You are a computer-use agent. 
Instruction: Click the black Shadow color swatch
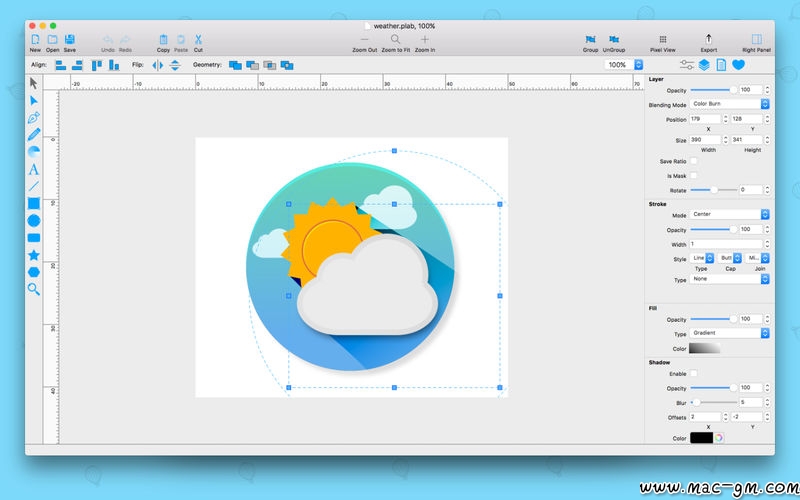tap(702, 438)
